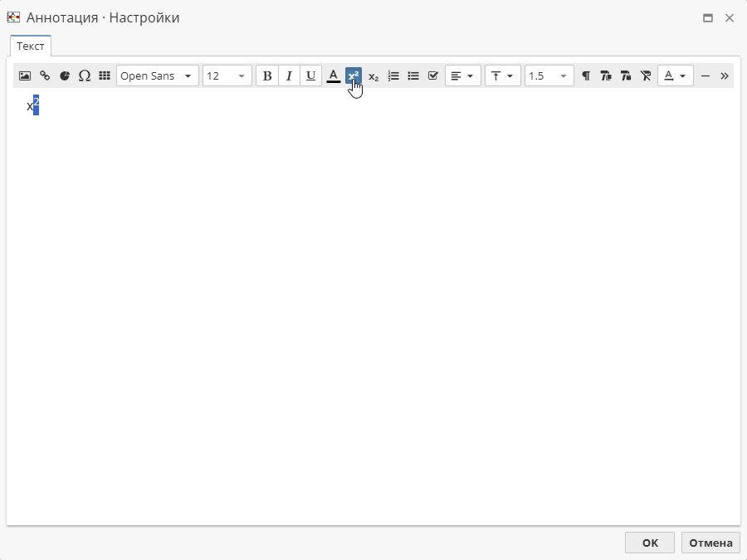Toggle superscript formatting
Image resolution: width=747 pixels, height=560 pixels.
[354, 75]
